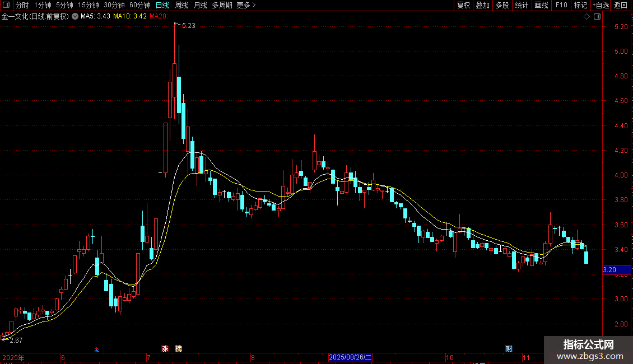Click the MA5: 3.43 indicator label
Image resolution: width=633 pixels, height=364 pixels.
tap(95, 16)
